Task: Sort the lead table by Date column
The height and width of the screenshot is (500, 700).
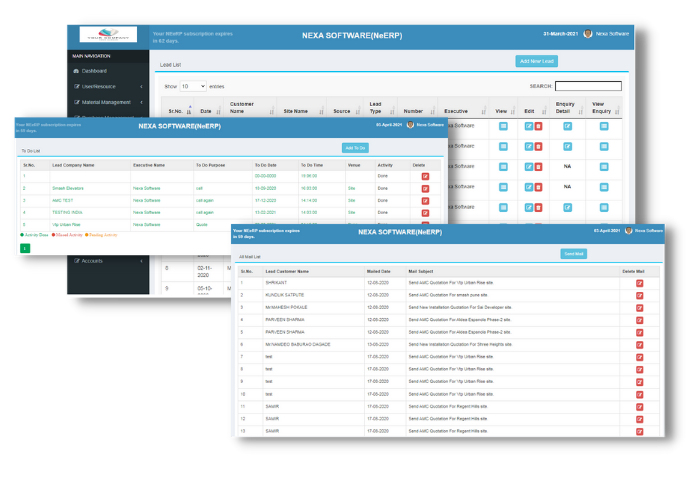Action: click(206, 110)
